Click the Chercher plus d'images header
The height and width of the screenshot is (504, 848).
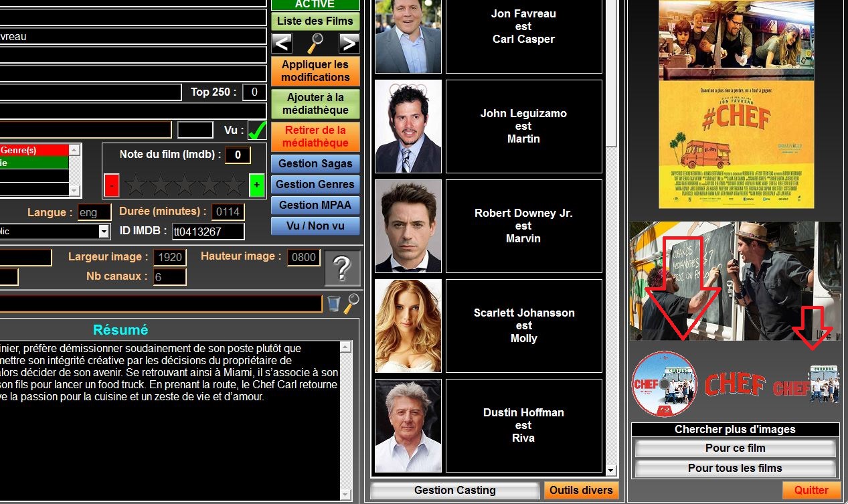735,430
